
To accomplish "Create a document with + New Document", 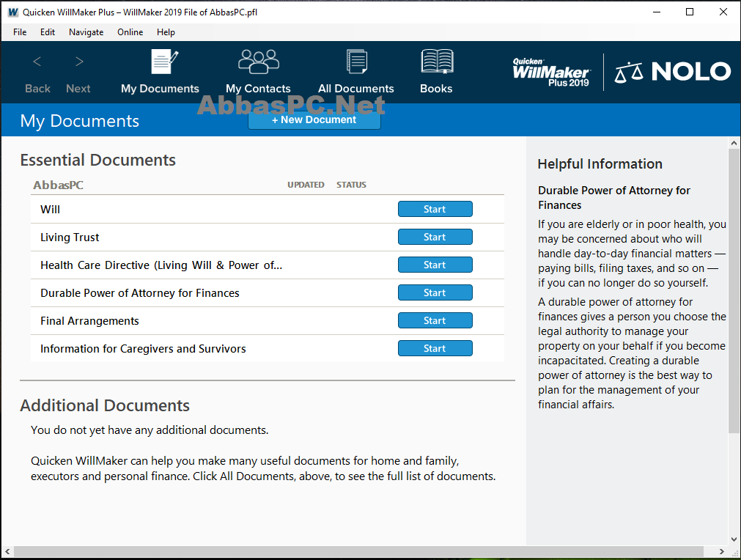I will [314, 120].
